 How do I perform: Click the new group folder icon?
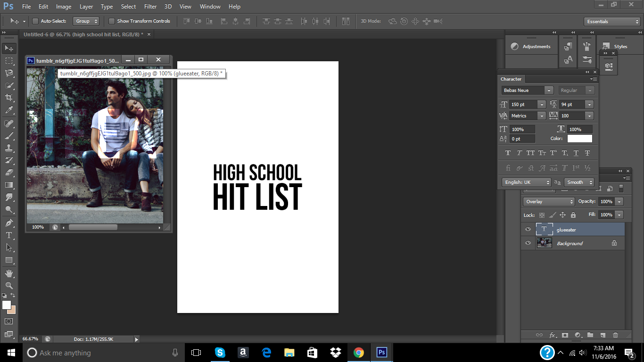click(x=590, y=335)
